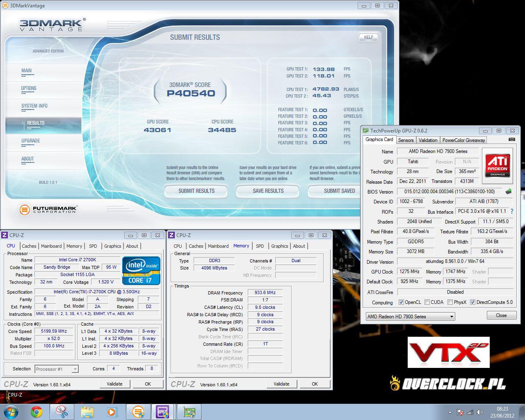This screenshot has height=420, width=525.
Task: Go to MAIN section in 3DMark Vantage
Action: click(x=27, y=71)
